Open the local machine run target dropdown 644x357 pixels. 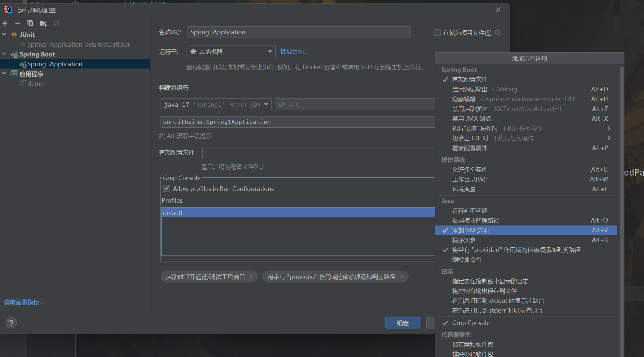(231, 52)
